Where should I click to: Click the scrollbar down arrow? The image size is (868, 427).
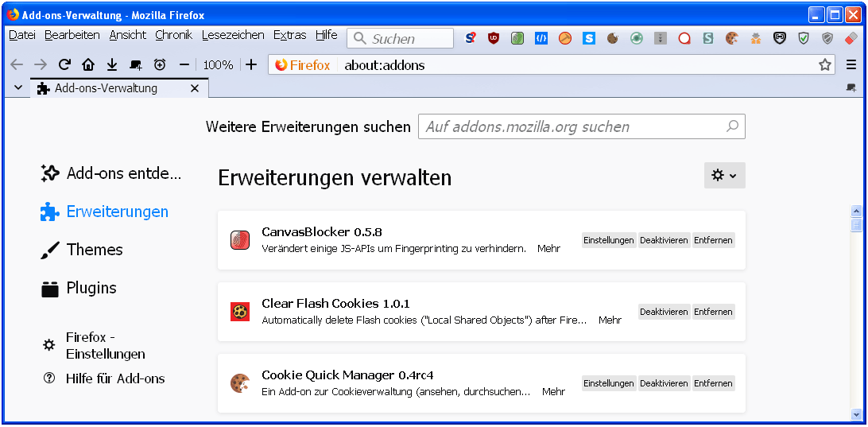point(856,413)
